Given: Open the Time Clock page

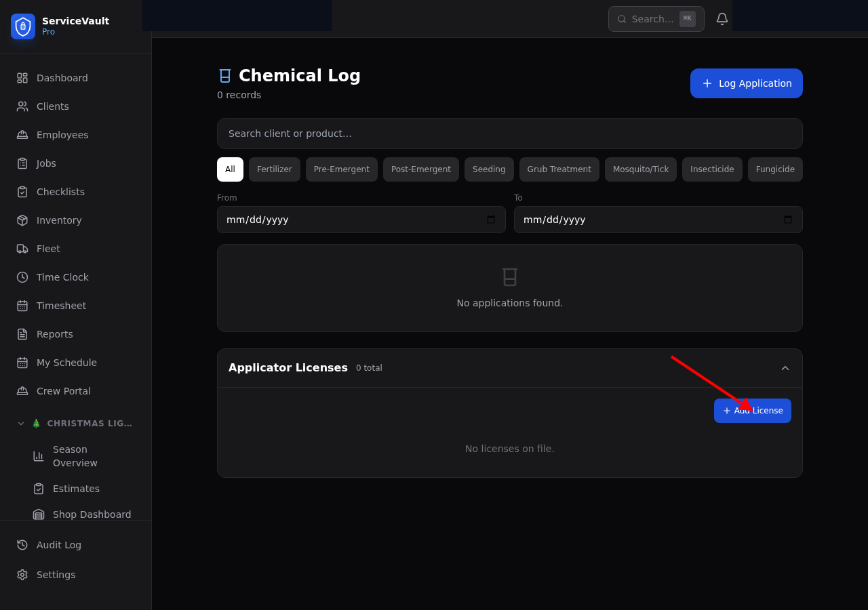Looking at the screenshot, I should click(x=62, y=277).
